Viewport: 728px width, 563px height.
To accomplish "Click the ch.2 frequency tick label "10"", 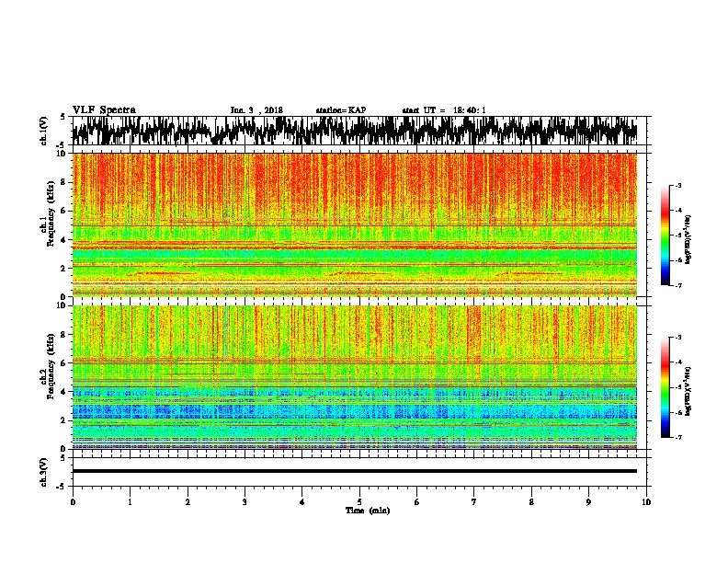I will [x=61, y=305].
